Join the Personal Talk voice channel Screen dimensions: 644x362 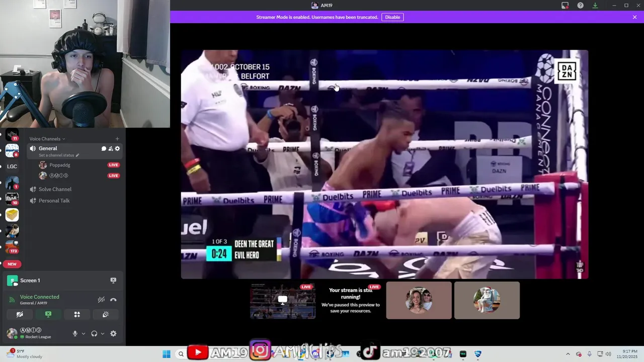pyautogui.click(x=54, y=201)
